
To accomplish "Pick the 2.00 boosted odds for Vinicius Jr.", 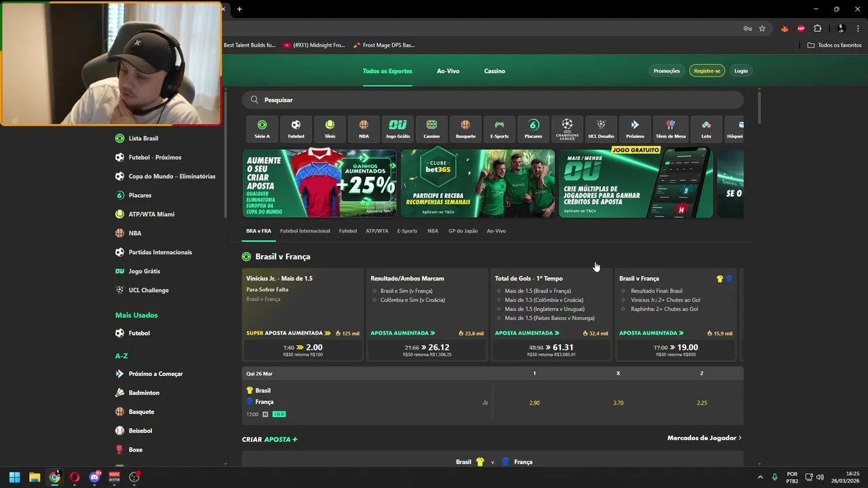I will [302, 349].
